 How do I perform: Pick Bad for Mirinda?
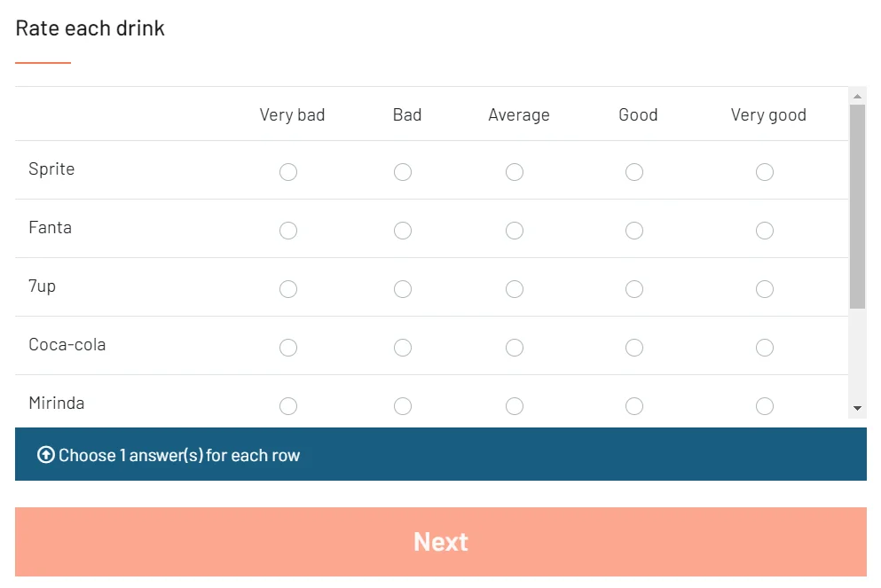(403, 406)
